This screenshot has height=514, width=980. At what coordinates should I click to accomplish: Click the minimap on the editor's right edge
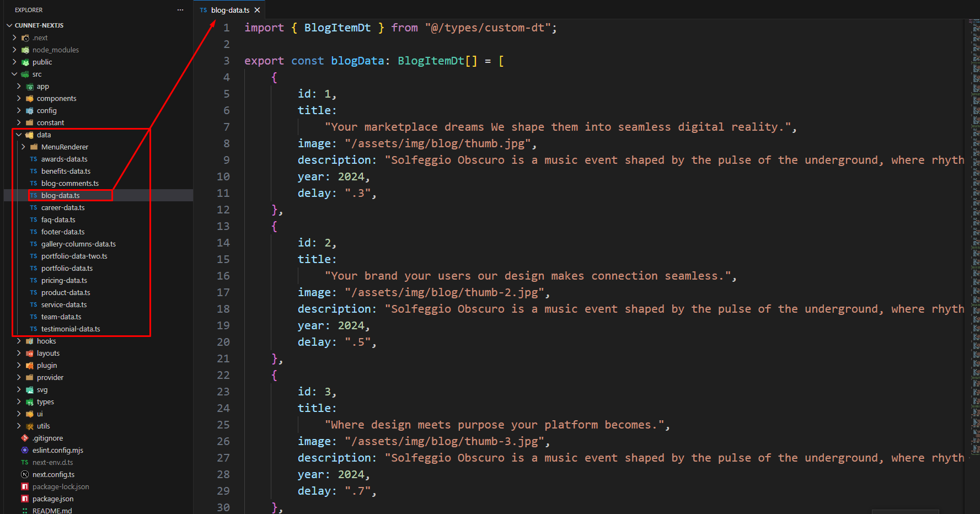tap(974, 165)
